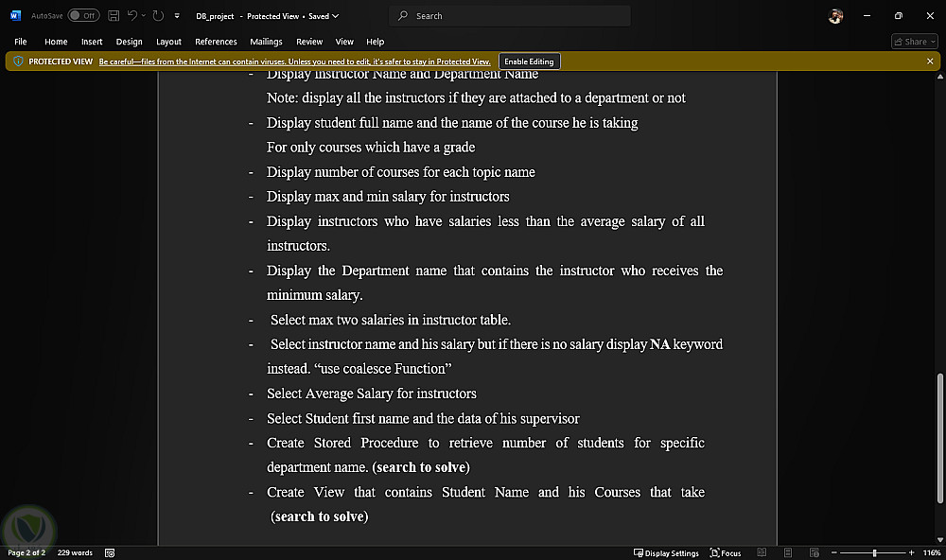Click the Save icon in title bar

[114, 16]
